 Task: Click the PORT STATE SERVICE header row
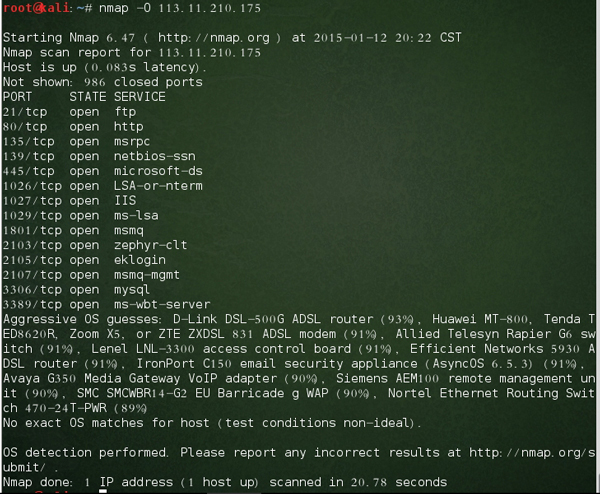coord(84,97)
